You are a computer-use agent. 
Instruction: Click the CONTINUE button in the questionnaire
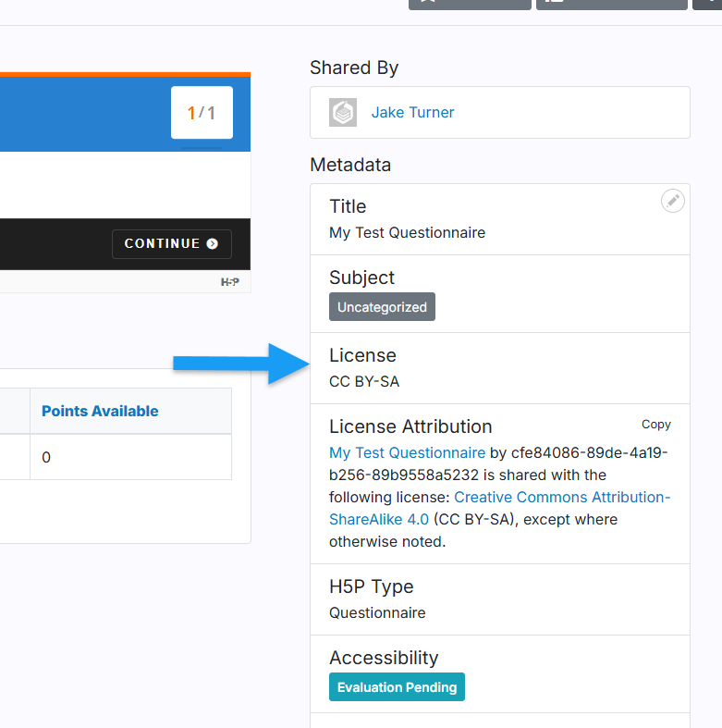(x=172, y=244)
